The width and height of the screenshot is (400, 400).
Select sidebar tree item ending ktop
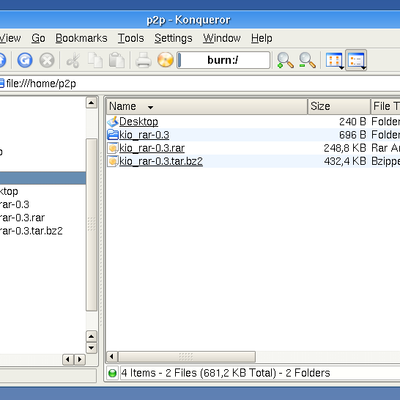[x=9, y=191]
